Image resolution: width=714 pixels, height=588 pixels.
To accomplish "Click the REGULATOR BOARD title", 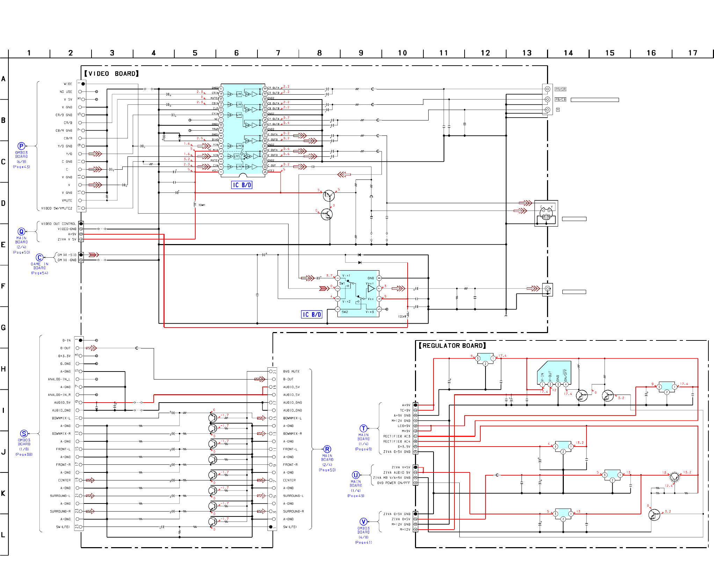I will (x=452, y=346).
